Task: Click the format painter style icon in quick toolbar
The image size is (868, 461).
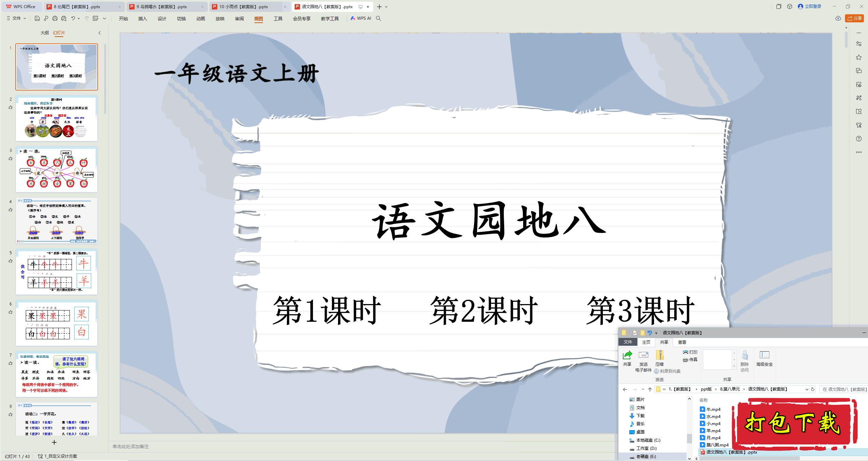Action: [x=96, y=18]
